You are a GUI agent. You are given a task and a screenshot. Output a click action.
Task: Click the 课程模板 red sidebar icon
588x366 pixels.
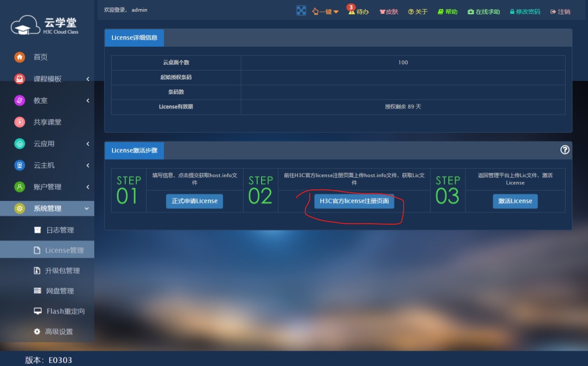pos(20,79)
